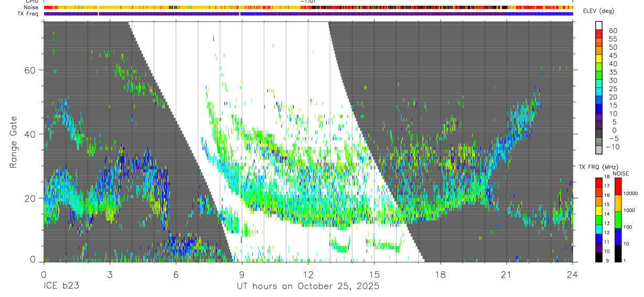The height and width of the screenshot is (297, 644).
Task: Click the 'NOISE' colorbar title
Action: coord(621,173)
